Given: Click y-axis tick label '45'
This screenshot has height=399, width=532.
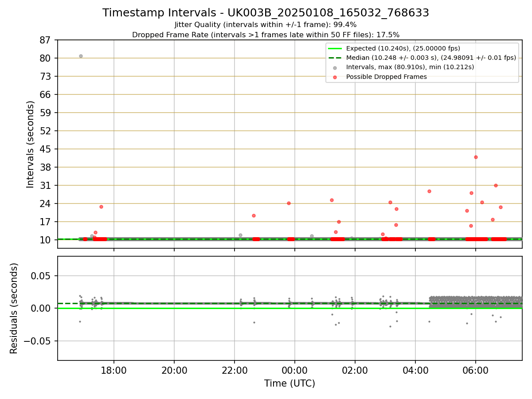Looking at the screenshot, I should (x=46, y=149).
